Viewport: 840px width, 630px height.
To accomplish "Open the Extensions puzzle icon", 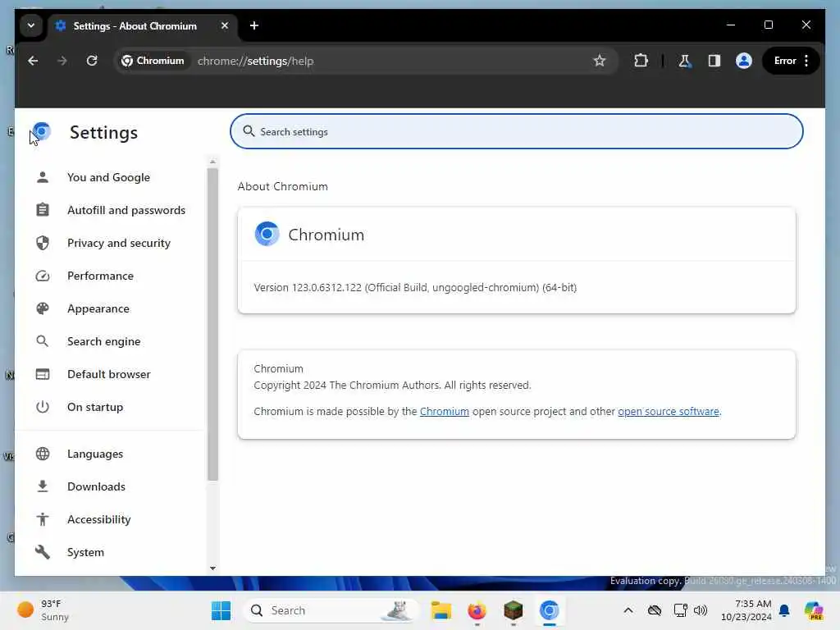I will 641,61.
